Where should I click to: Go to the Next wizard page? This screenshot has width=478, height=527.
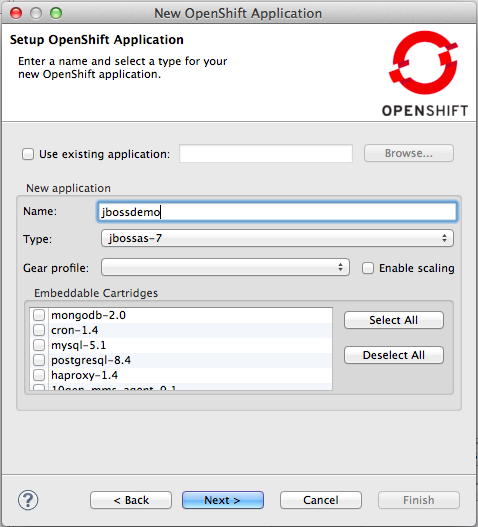223,500
